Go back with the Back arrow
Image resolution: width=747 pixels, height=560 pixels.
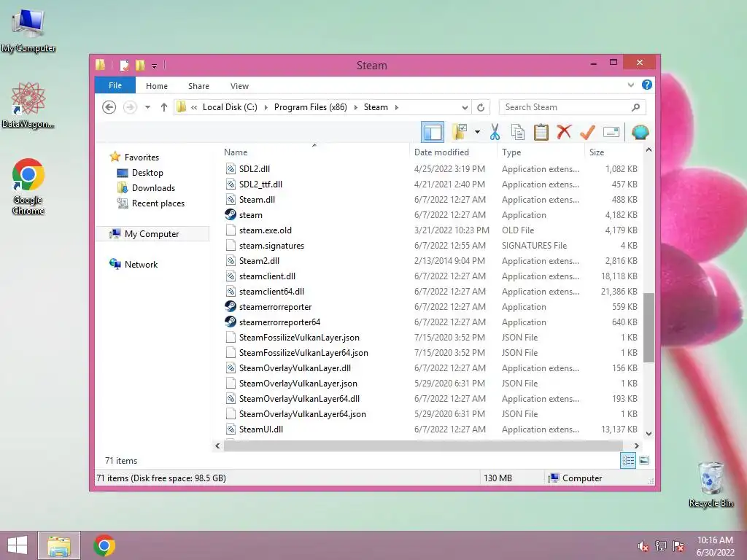point(109,107)
